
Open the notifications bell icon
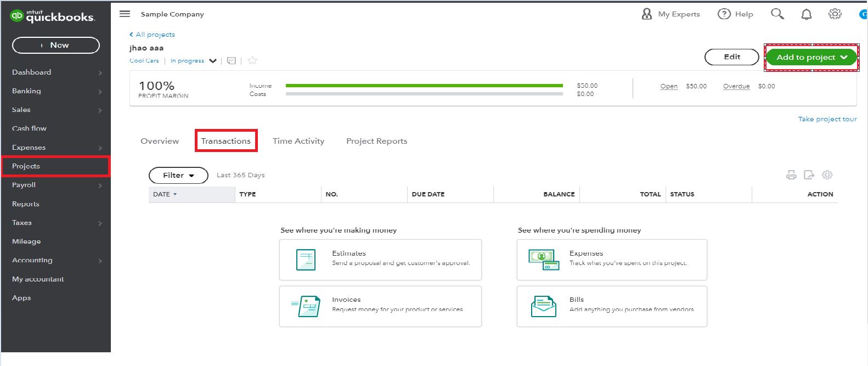click(x=806, y=14)
